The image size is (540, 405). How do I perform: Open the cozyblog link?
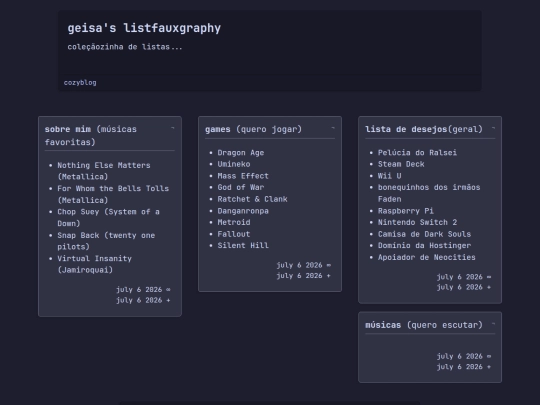coord(80,83)
